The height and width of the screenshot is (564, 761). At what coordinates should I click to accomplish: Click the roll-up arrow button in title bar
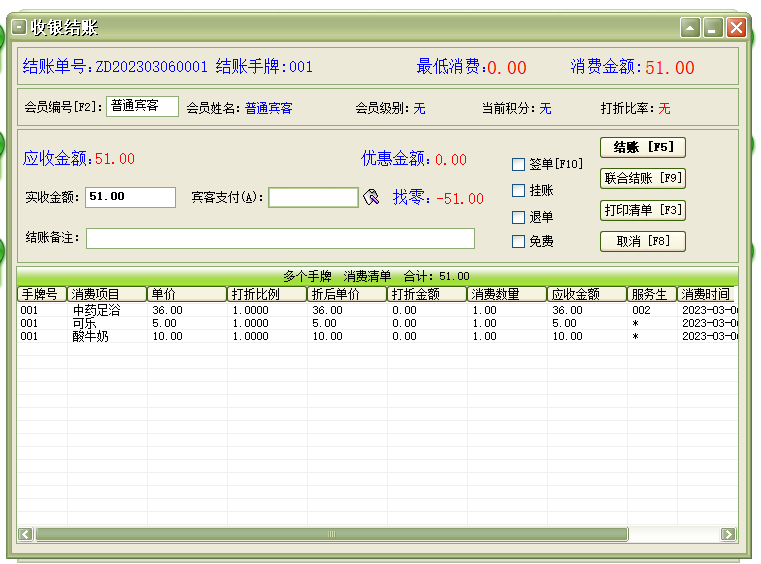pyautogui.click(x=690, y=28)
